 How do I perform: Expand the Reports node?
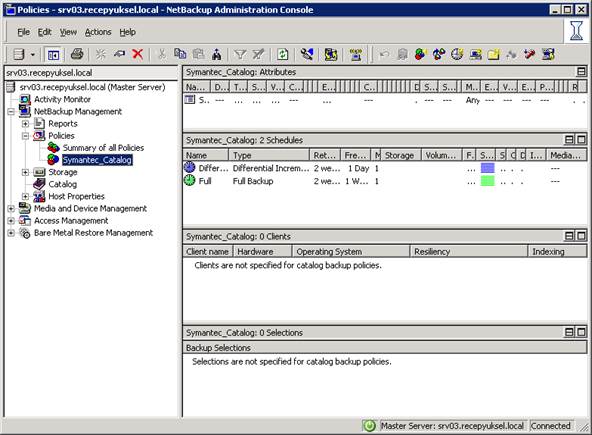[x=25, y=123]
